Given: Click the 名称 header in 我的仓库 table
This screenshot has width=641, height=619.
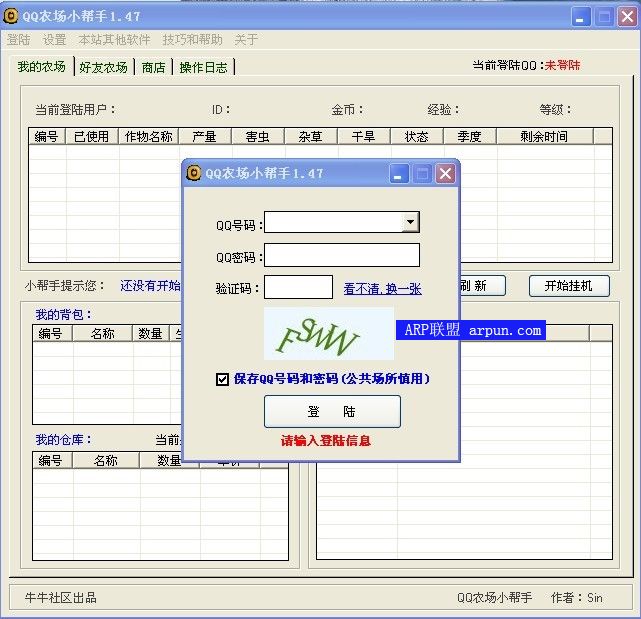Looking at the screenshot, I should coord(106,460).
